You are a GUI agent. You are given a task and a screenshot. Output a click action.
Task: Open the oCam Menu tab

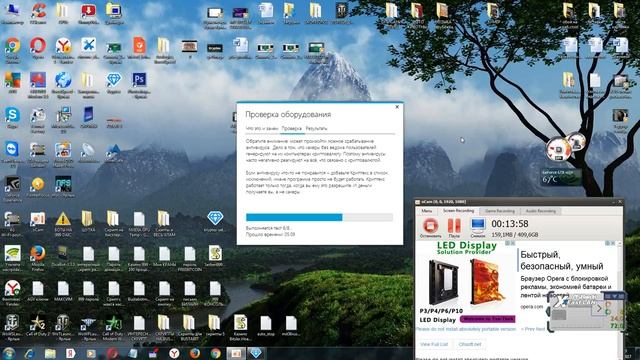[427, 211]
